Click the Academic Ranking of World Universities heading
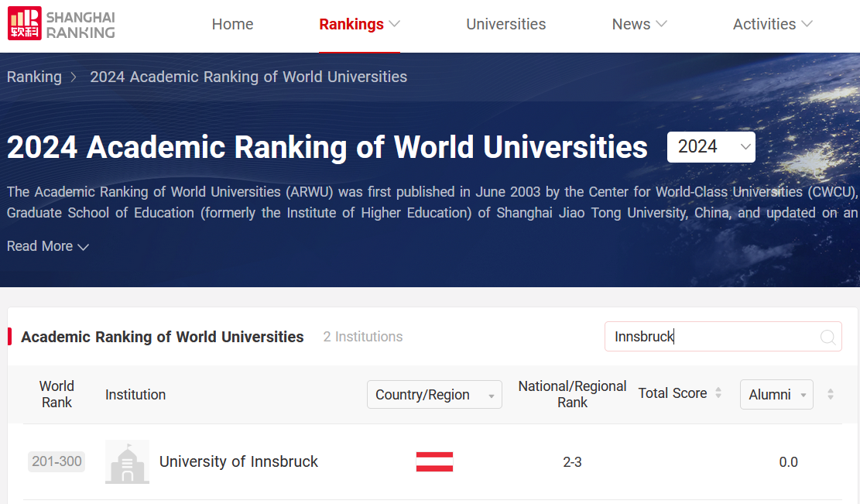860x504 pixels. pos(163,337)
